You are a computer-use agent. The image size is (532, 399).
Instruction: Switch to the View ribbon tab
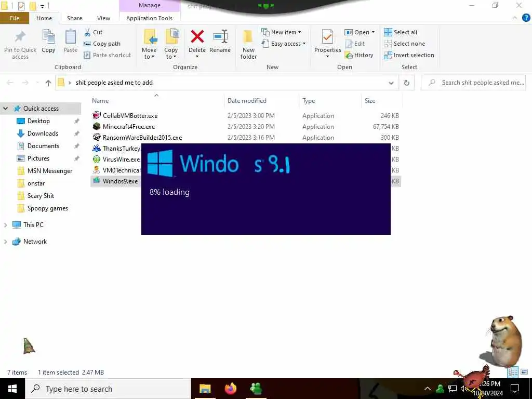(x=103, y=18)
